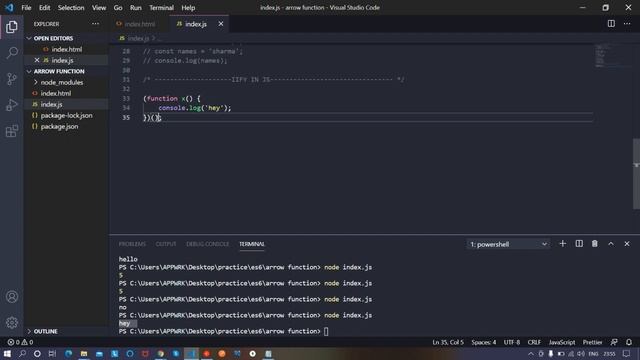Open the Edit menu
This screenshot has height=360, width=640.
[44, 7]
